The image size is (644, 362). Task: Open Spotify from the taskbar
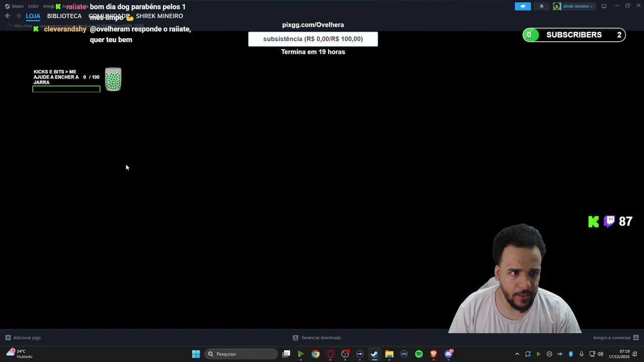coord(419,354)
